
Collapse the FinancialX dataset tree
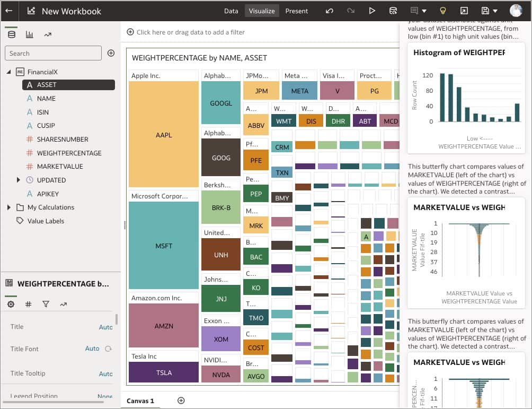(x=9, y=72)
